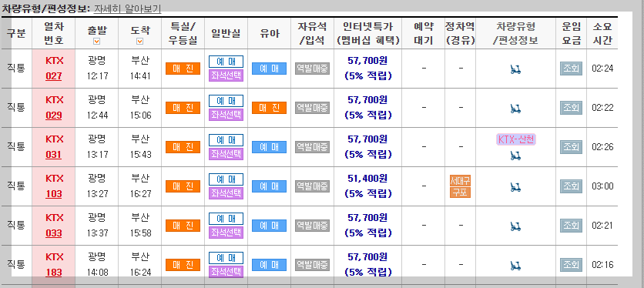Viewport: 644px width, 288px height.
Task: Click 매진 특실 button for KTX 183
Action: [183, 265]
